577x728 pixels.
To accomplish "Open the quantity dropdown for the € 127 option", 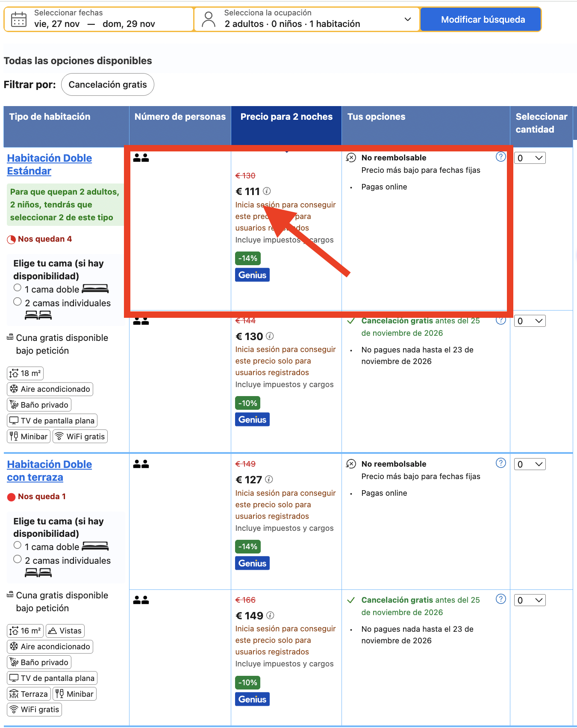I will pyautogui.click(x=530, y=465).
